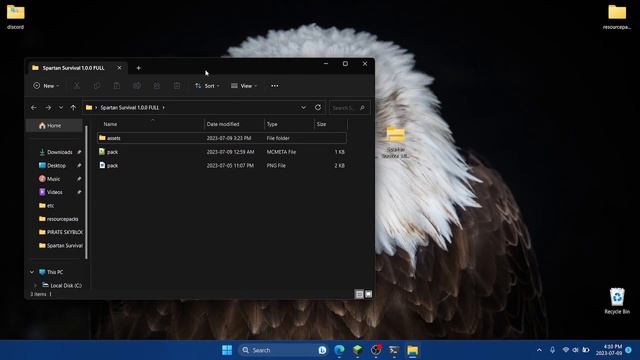Sort by the Type column header
Viewport: 640px width, 360px height.
(x=289, y=124)
